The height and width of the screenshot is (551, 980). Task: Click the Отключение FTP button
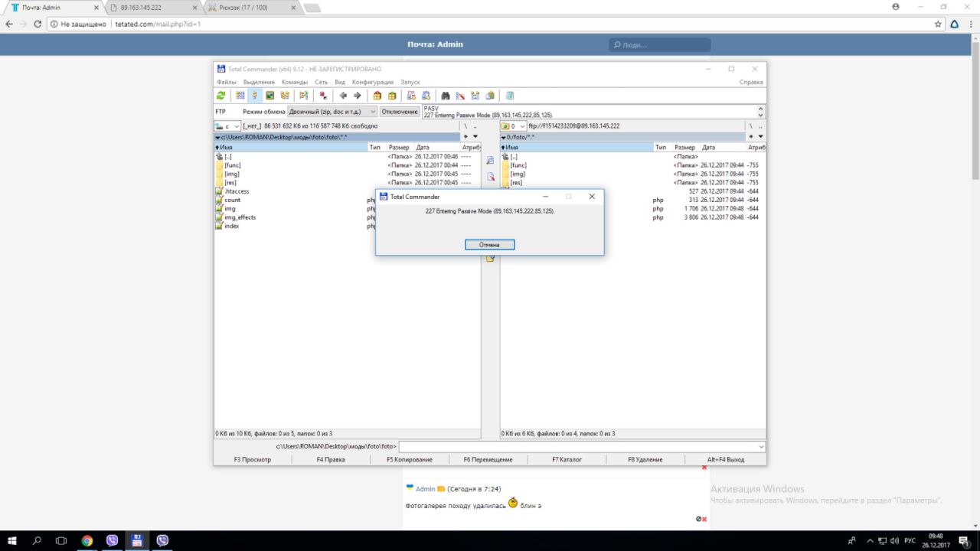point(400,112)
